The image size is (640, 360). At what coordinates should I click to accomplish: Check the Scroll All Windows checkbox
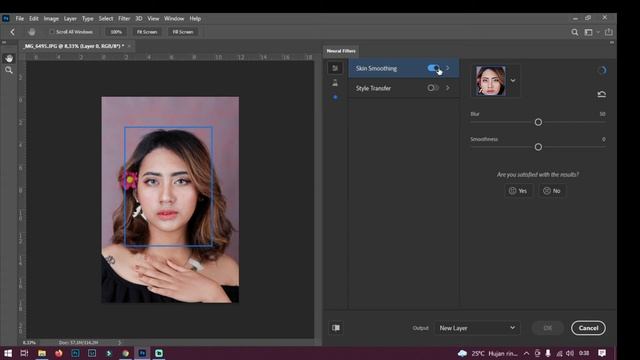(x=51, y=32)
